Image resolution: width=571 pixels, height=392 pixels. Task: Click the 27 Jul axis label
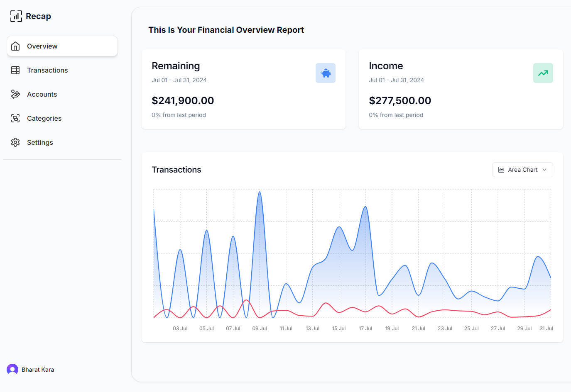498,329
